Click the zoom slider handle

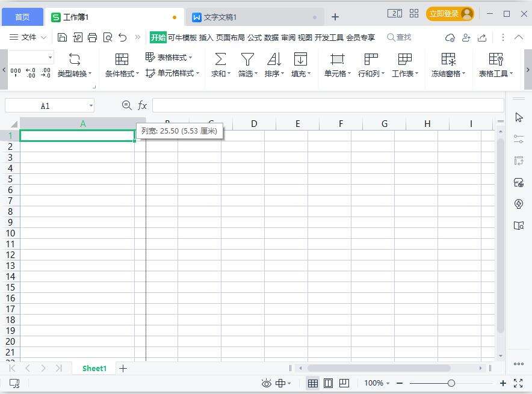pyautogui.click(x=451, y=383)
